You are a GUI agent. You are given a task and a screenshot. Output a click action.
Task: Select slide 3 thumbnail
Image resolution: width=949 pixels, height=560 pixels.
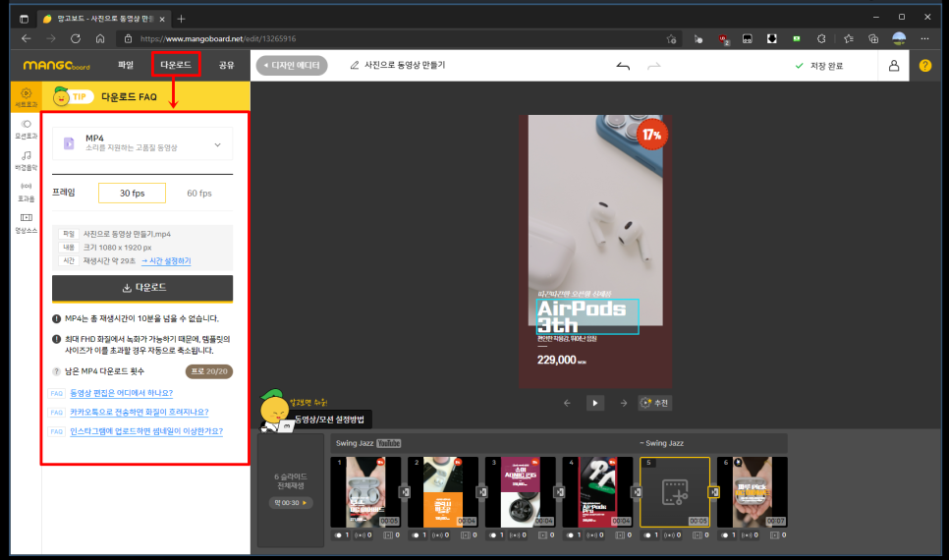520,492
